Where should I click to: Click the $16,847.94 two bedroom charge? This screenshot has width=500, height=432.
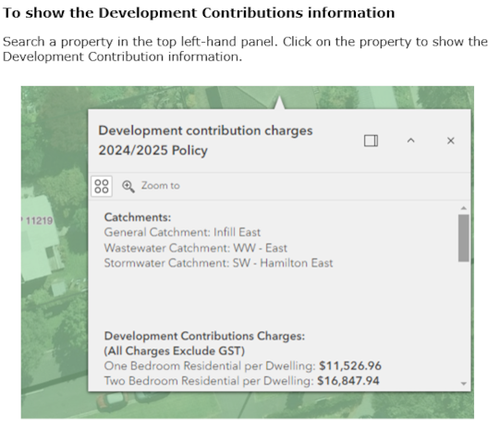pyautogui.click(x=348, y=381)
